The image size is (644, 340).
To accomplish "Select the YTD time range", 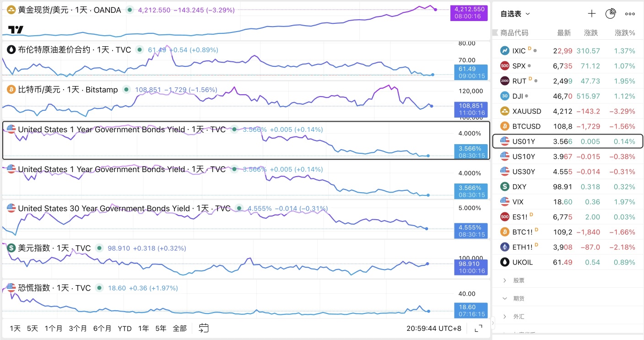I will [124, 329].
